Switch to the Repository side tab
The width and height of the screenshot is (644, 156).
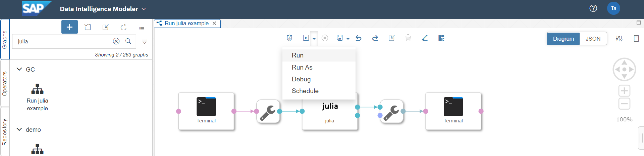(x=5, y=132)
